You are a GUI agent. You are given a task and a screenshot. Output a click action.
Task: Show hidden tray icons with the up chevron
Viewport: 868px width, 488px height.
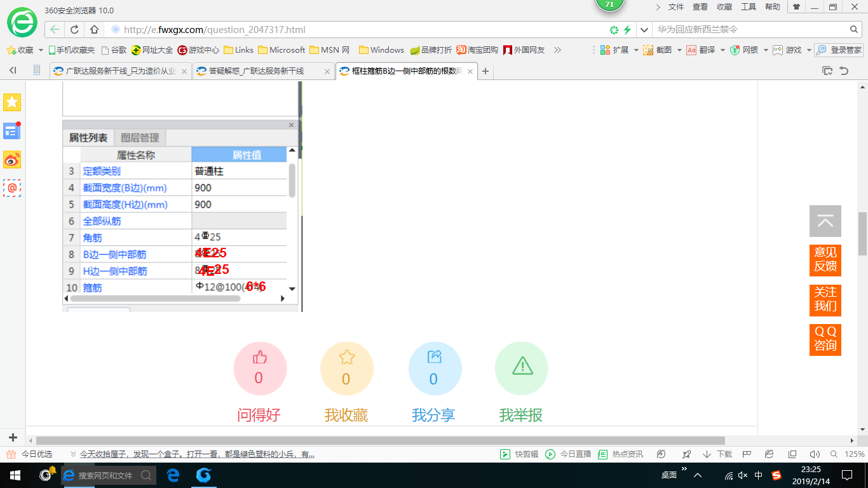(697, 475)
